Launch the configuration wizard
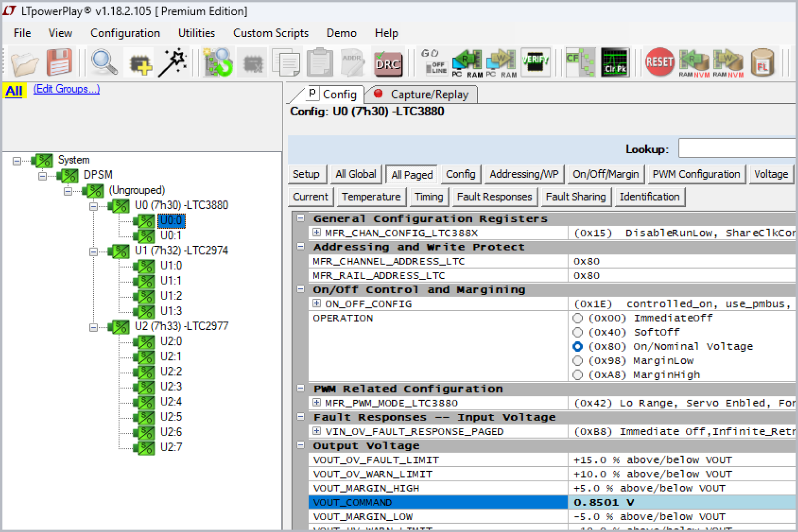Image resolution: width=798 pixels, height=532 pixels. [173, 62]
